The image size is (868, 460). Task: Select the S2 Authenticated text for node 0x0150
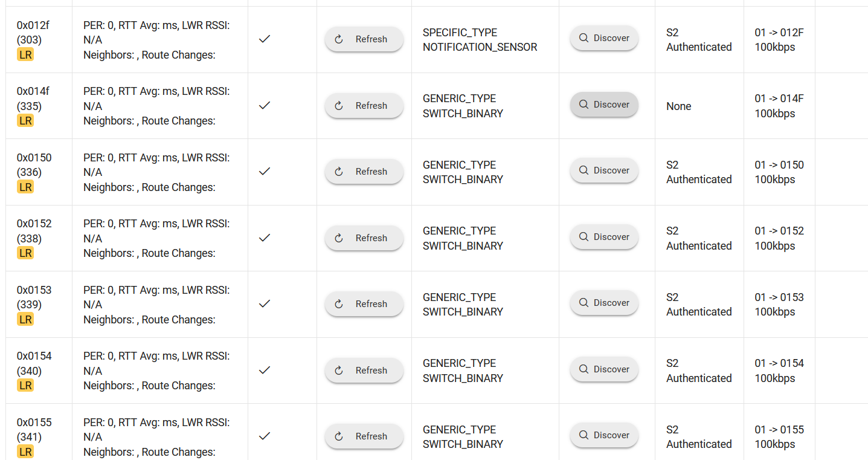coord(698,172)
